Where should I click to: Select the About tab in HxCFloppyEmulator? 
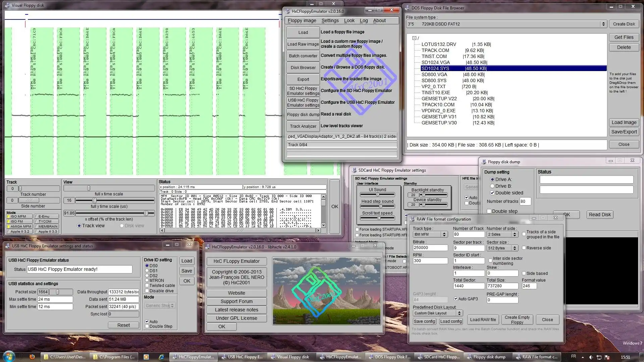coord(379,20)
